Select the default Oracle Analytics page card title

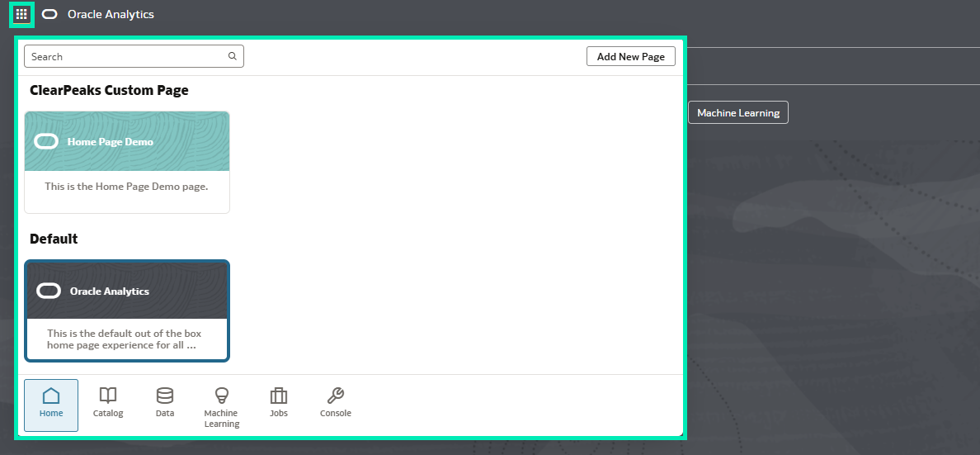click(x=109, y=291)
